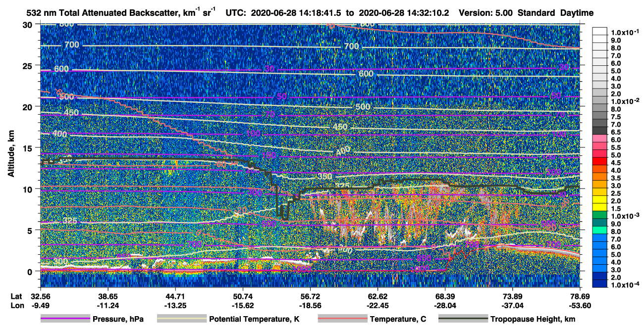Screen dimensions: 644x330
Task: Click the 'Temperature, C' legend label
Action: 398,320
